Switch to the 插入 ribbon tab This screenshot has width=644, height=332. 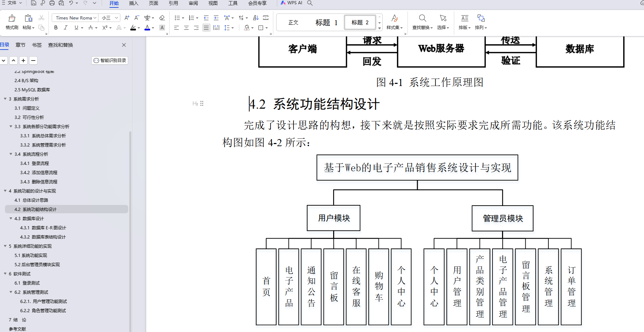point(133,3)
